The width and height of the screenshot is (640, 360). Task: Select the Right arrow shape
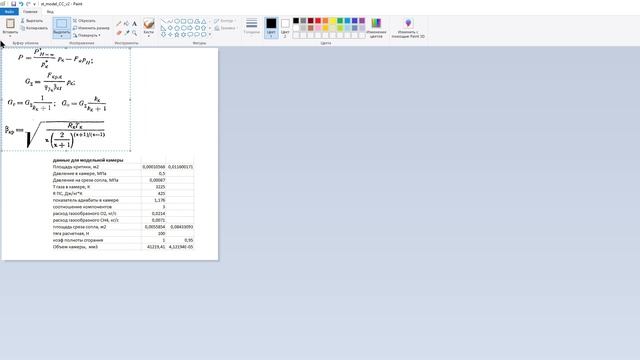[x=190, y=28]
